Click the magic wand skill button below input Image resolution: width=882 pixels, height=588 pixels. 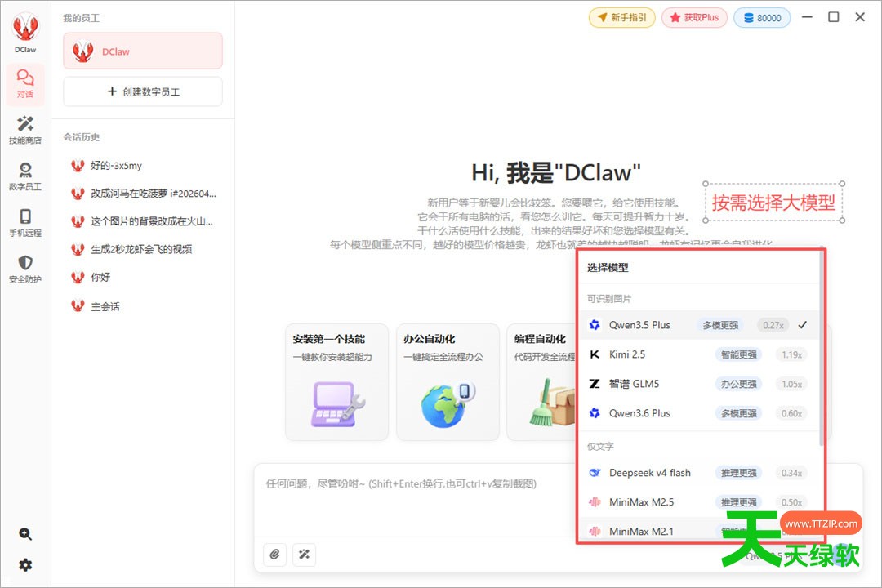pos(305,555)
